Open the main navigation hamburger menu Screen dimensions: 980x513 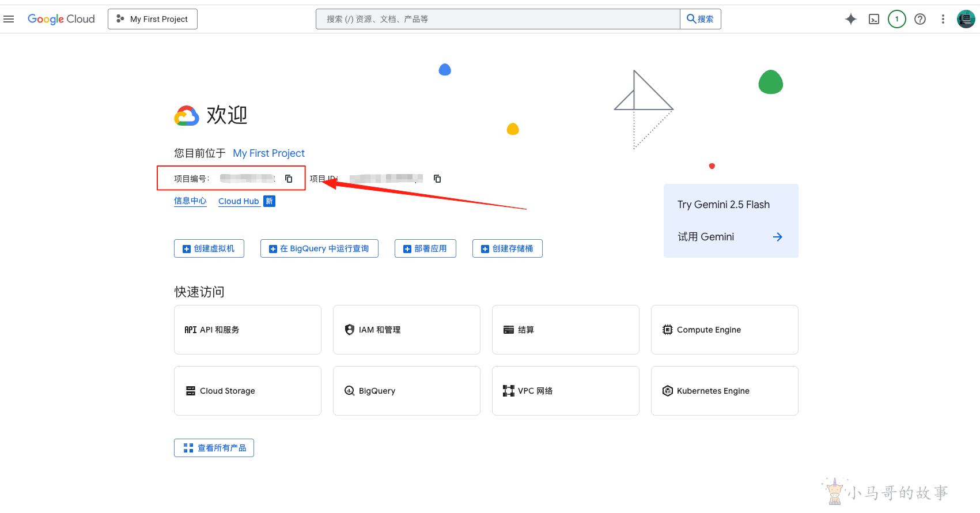tap(9, 19)
